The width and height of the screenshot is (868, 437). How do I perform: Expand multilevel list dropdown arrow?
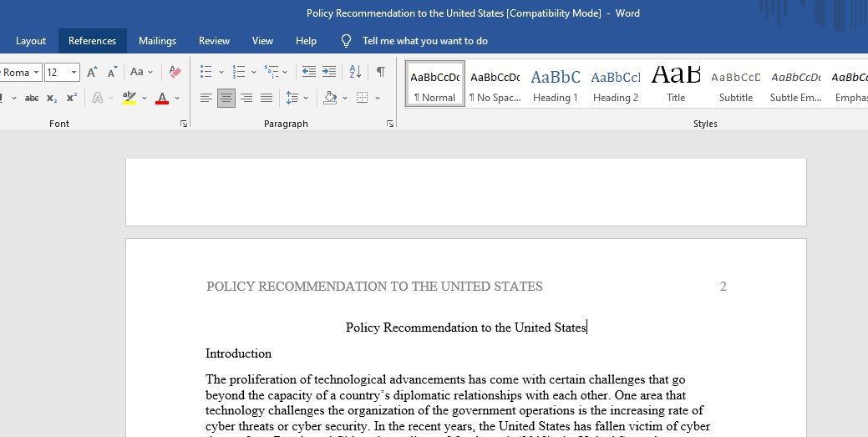coord(285,72)
